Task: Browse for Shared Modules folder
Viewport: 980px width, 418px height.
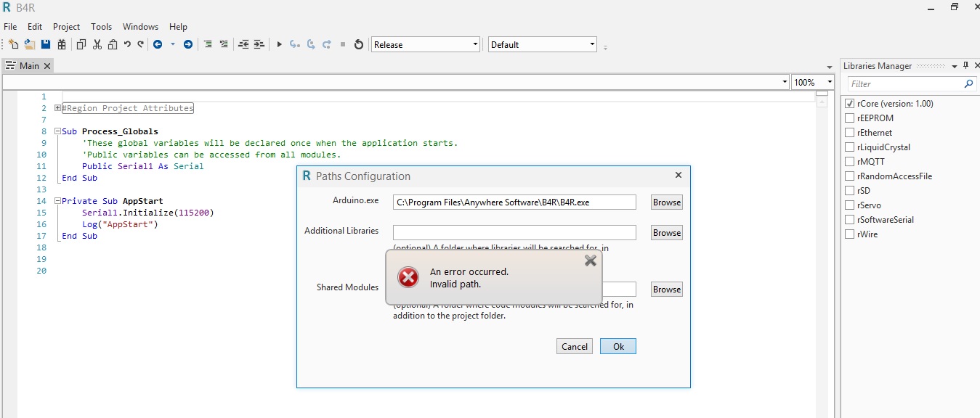Action: coord(666,290)
